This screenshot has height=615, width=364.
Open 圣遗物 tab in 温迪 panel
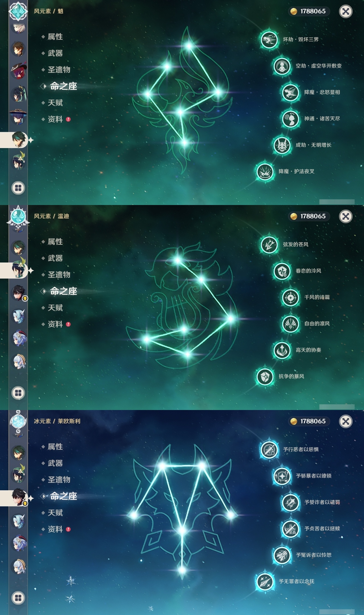(x=59, y=275)
